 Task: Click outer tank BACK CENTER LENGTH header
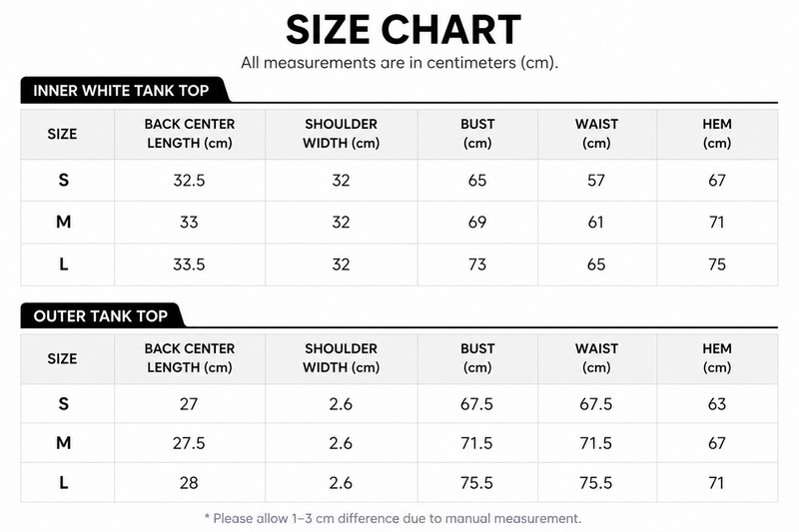click(190, 358)
